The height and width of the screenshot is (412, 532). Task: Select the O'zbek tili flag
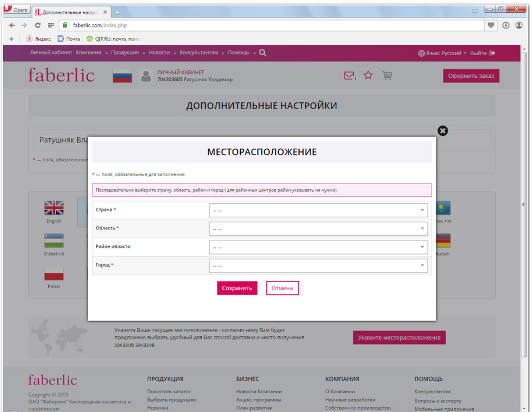(53, 241)
